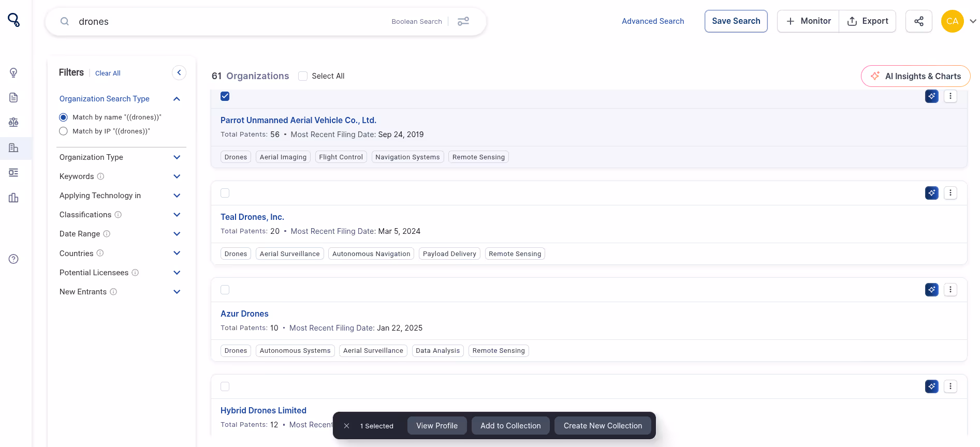Show info for Keywords filter
Viewport: 980px width, 447px height.
pyautogui.click(x=101, y=176)
